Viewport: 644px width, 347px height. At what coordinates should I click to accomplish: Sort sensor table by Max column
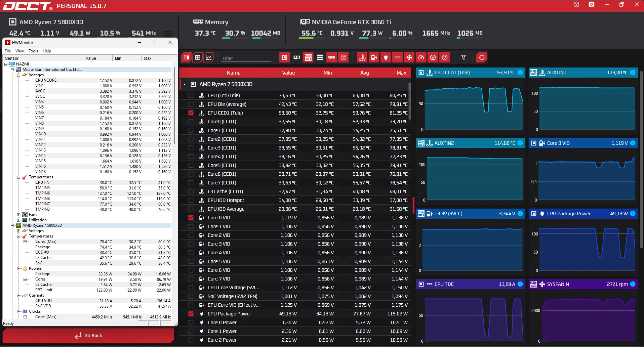pos(401,73)
